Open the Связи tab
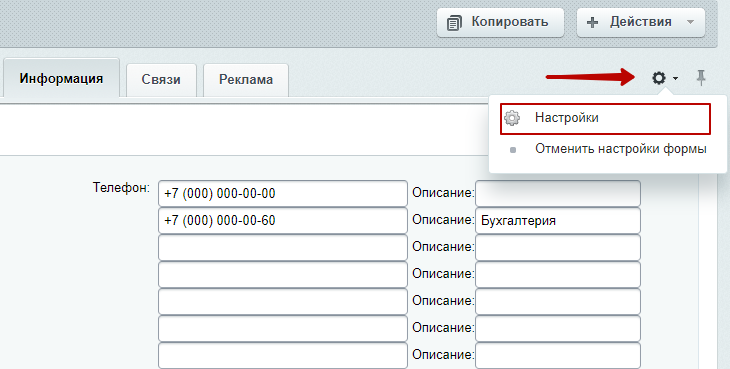The width and height of the screenshot is (730, 369). click(161, 80)
